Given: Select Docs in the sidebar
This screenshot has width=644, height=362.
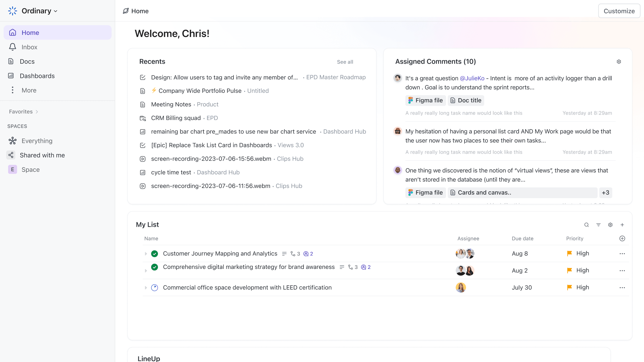Looking at the screenshot, I should [27, 62].
